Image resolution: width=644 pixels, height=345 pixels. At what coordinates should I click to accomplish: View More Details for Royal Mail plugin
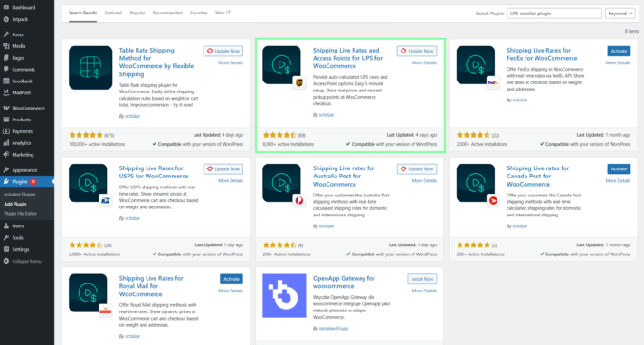(x=231, y=291)
